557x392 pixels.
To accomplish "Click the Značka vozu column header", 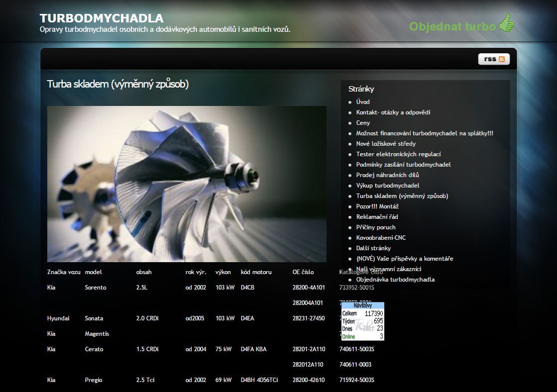I will 64,272.
